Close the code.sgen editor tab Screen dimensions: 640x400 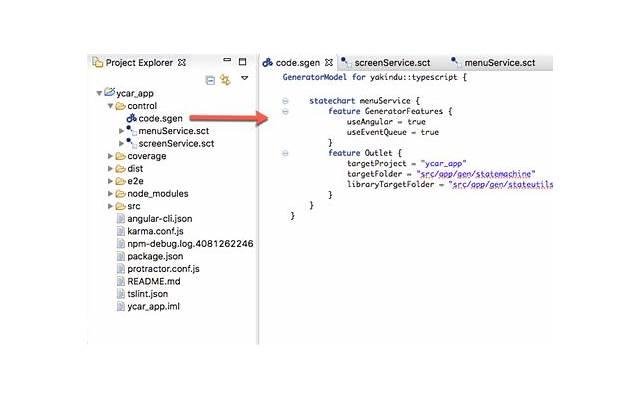point(327,62)
